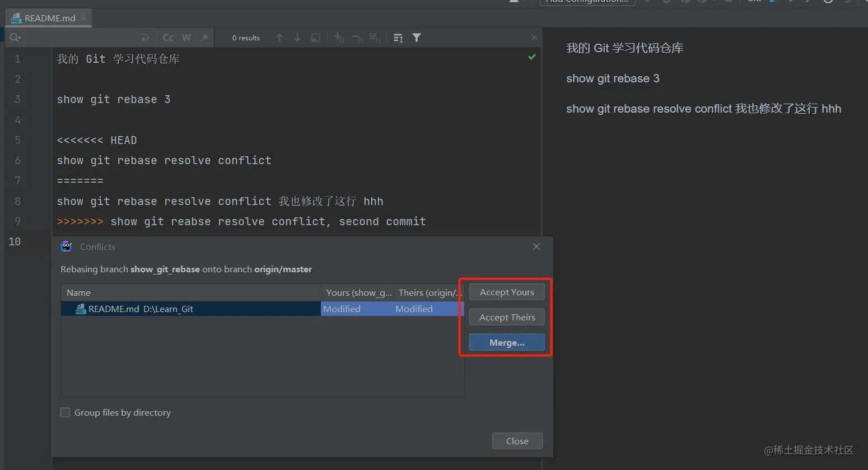This screenshot has width=868, height=470.
Task: Click editor line 1 '我的 Git 学习代码仓库'
Action: (x=118, y=59)
